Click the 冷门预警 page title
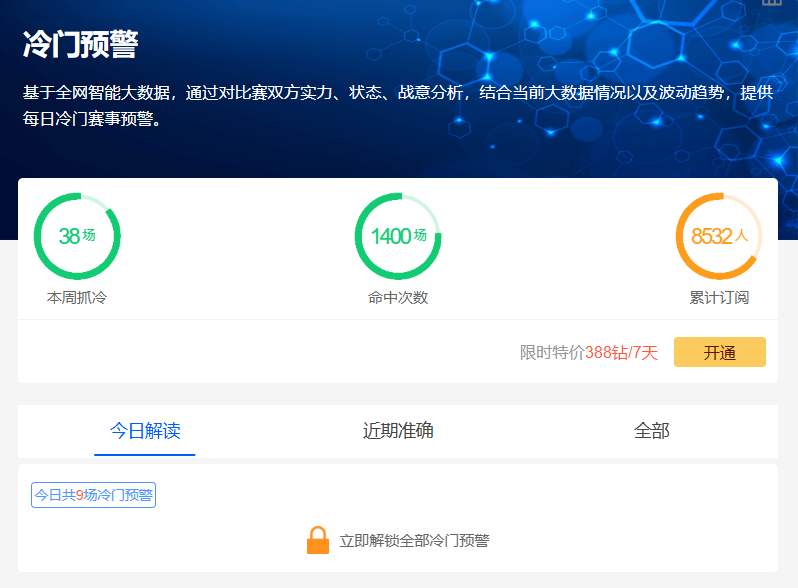 tap(80, 45)
